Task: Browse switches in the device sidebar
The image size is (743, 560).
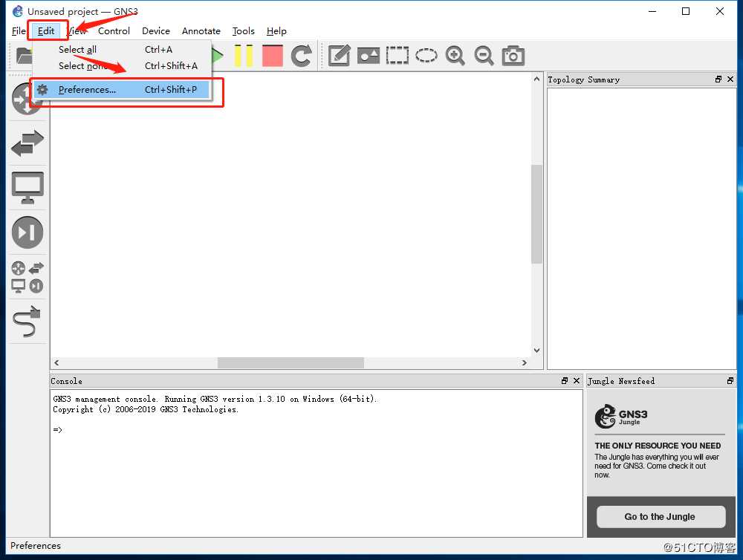Action: (x=27, y=143)
